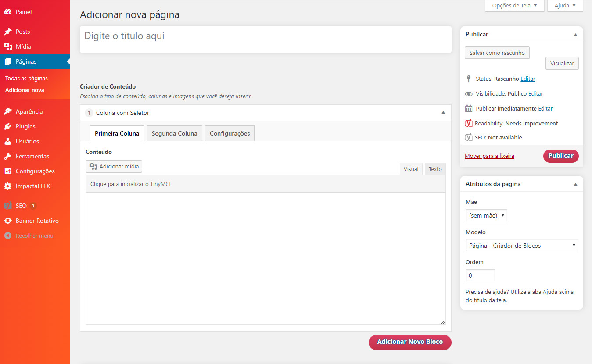Screen dimensions: 592x364
Task: Click the Aparência paintbrush icon
Action: 8,111
